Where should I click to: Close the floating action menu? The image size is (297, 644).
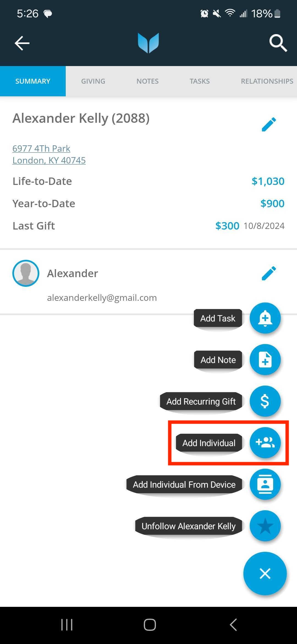(265, 574)
